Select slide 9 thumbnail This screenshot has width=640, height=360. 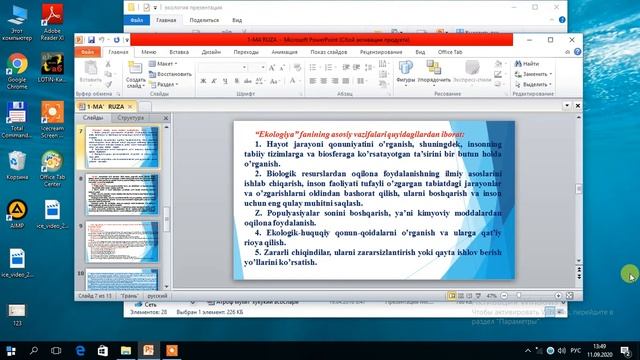(122, 242)
